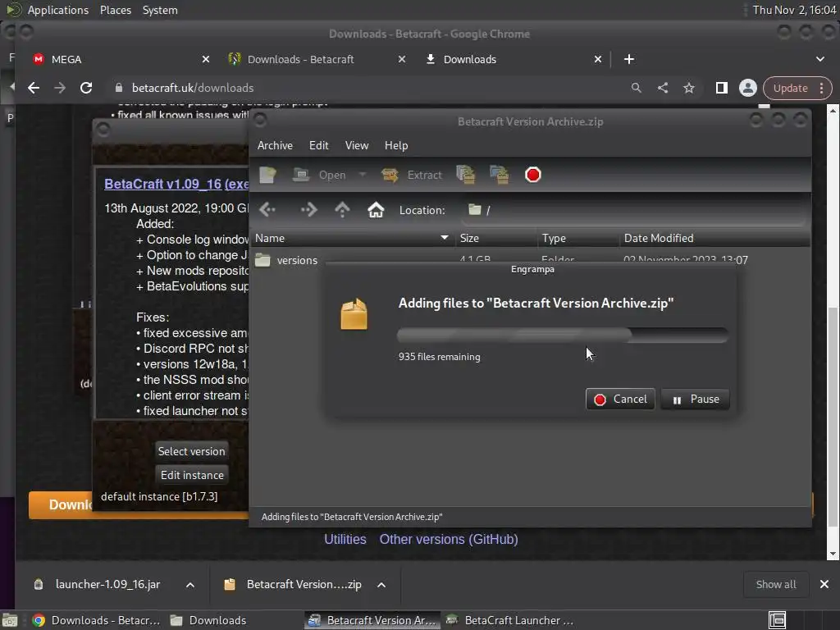Image resolution: width=840 pixels, height=630 pixels.
Task: Open the System menu
Action: [160, 10]
